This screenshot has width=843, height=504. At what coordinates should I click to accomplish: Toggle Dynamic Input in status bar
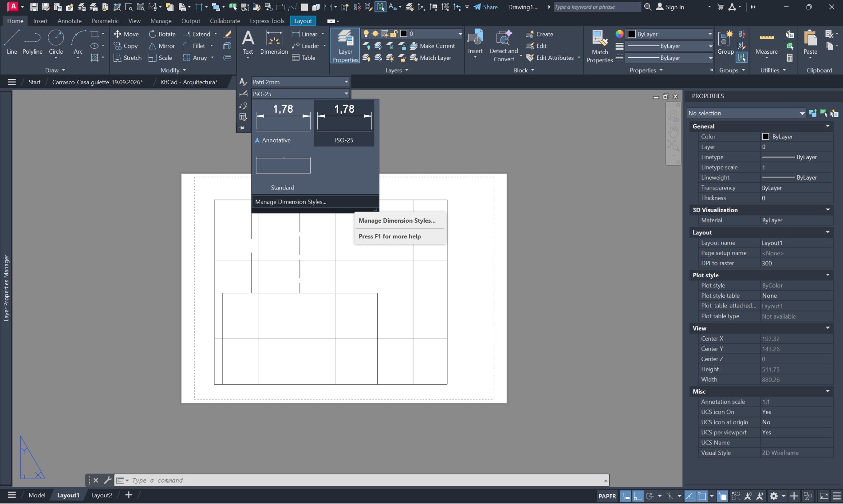(x=625, y=496)
